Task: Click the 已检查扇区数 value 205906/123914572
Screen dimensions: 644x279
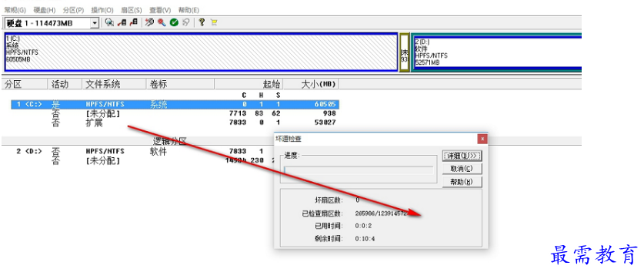Action: tap(382, 213)
